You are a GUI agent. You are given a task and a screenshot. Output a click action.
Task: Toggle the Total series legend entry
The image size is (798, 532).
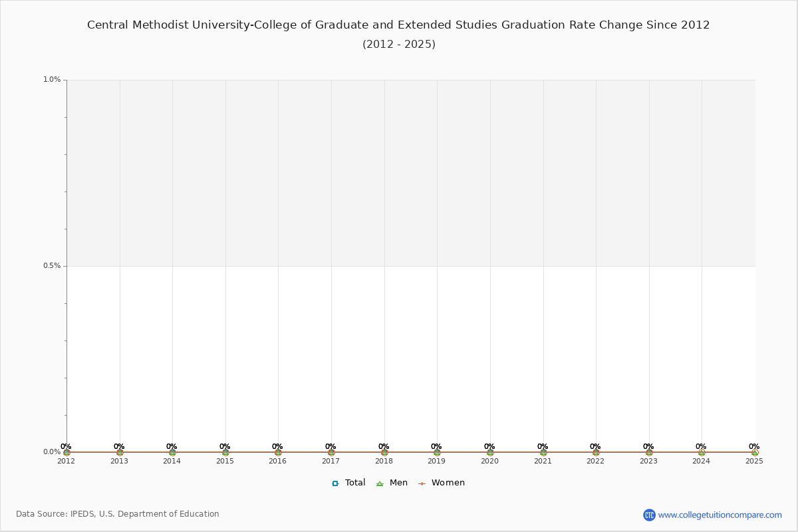tap(348, 483)
